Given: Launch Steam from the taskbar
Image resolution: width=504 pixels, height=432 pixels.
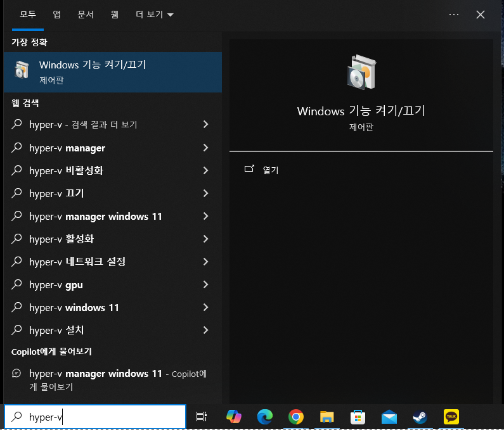Looking at the screenshot, I should pos(420,417).
